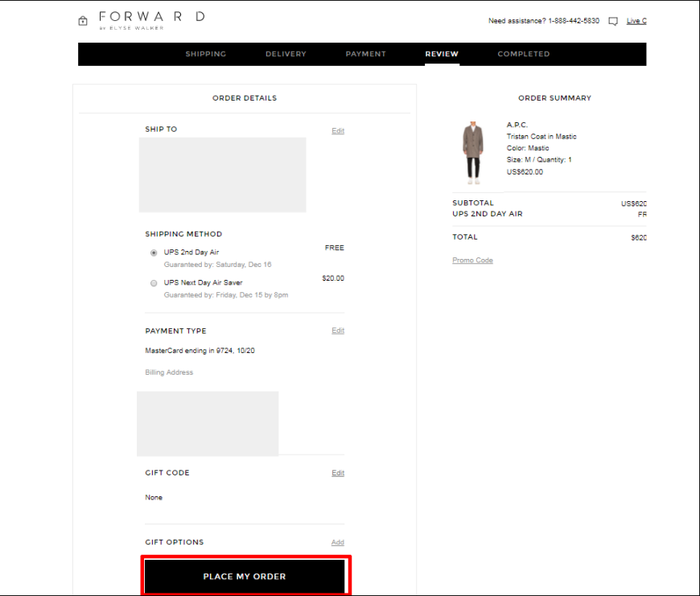Image resolution: width=700 pixels, height=596 pixels.
Task: Click the US$620.00 item price
Action: (525, 172)
